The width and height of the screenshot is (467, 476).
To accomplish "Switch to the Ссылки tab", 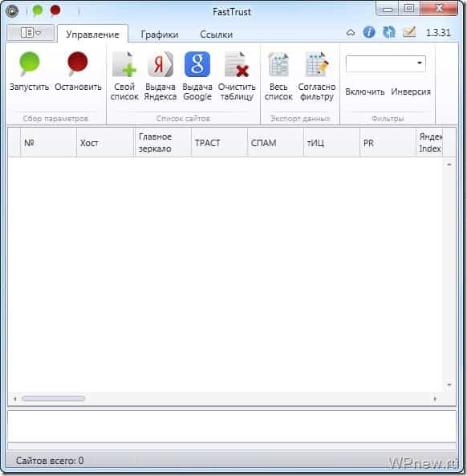I will (x=216, y=35).
